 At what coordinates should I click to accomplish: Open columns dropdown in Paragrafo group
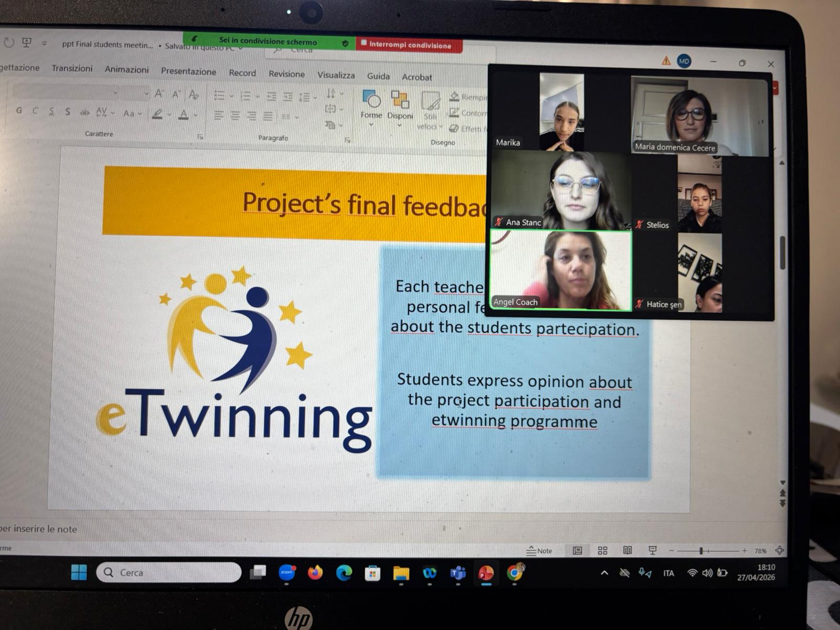(x=290, y=117)
